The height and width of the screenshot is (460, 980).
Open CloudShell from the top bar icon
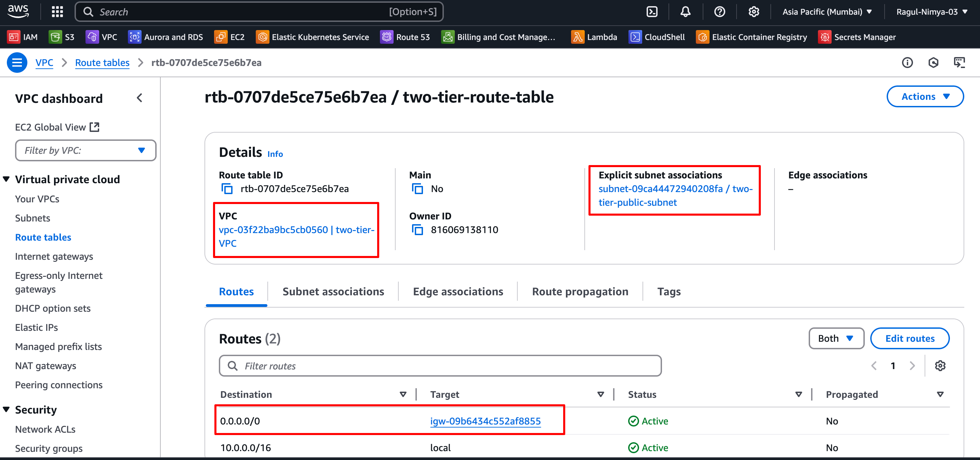(652, 12)
